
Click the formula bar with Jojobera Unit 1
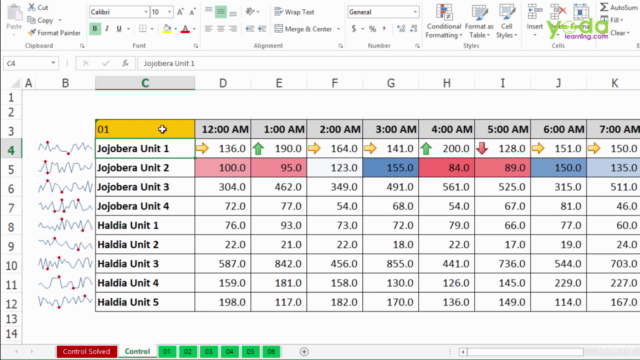coord(388,63)
